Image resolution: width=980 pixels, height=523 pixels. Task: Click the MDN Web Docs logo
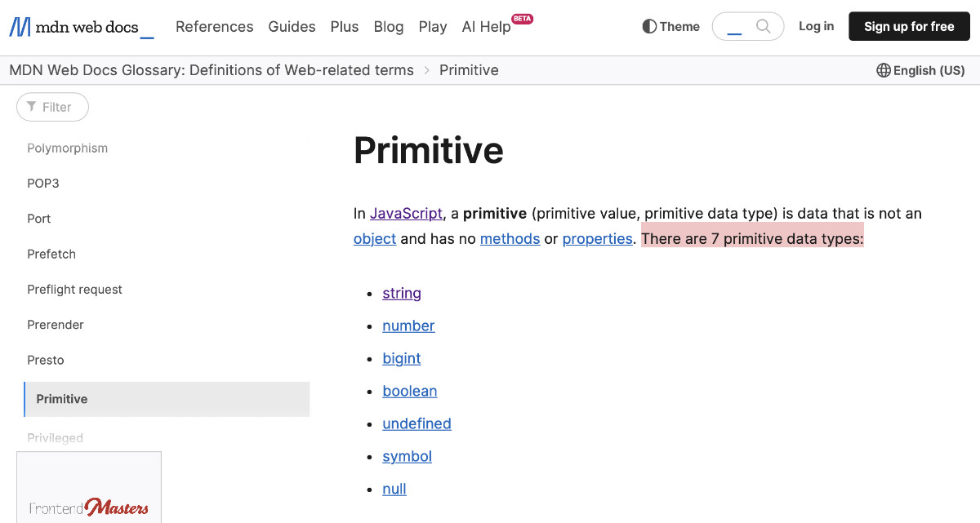[x=82, y=27]
